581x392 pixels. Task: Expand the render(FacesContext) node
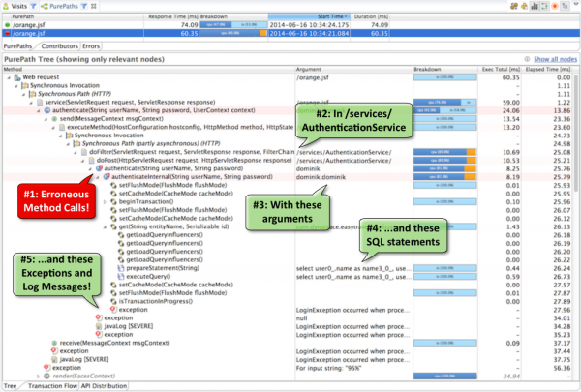click(x=38, y=377)
